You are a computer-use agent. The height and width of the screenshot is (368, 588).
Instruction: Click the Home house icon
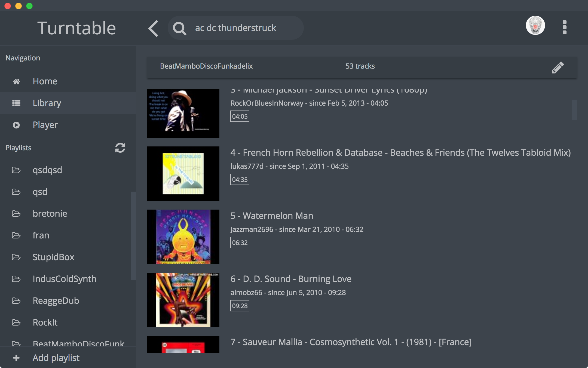(x=16, y=81)
